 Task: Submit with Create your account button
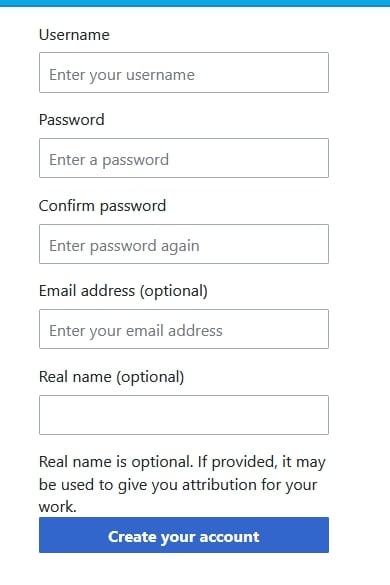184,535
